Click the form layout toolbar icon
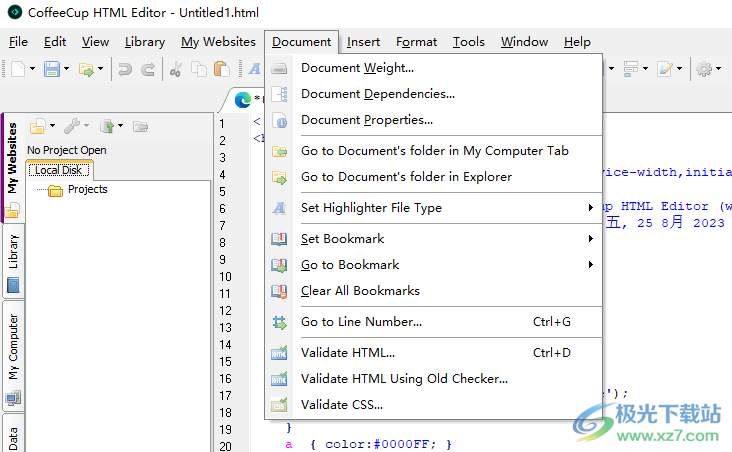 pos(631,69)
